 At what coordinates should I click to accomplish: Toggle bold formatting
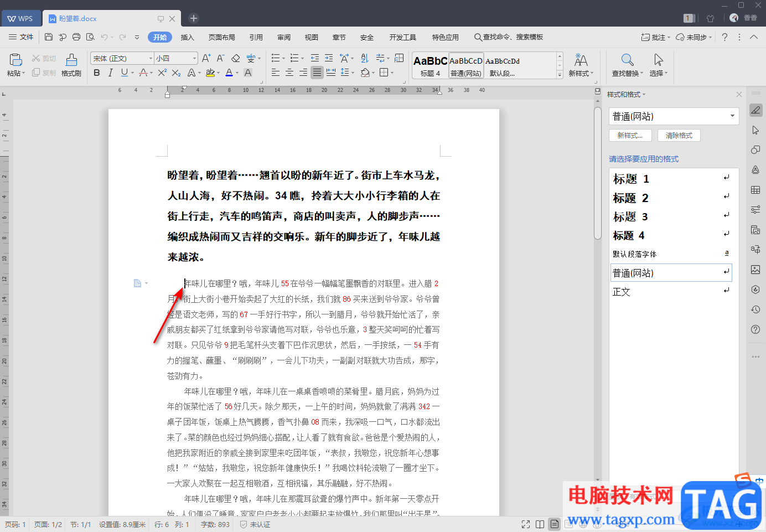pyautogui.click(x=97, y=73)
